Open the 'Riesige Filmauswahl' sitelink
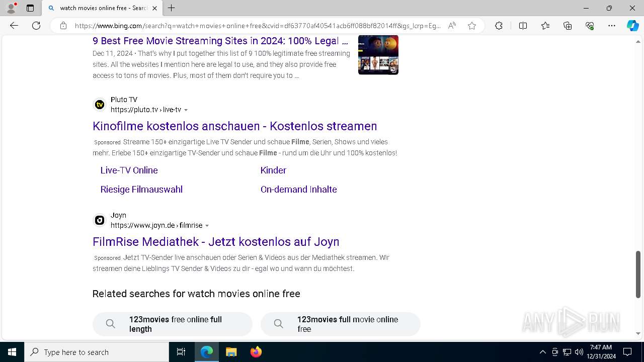Image resolution: width=644 pixels, height=362 pixels. coord(141,190)
